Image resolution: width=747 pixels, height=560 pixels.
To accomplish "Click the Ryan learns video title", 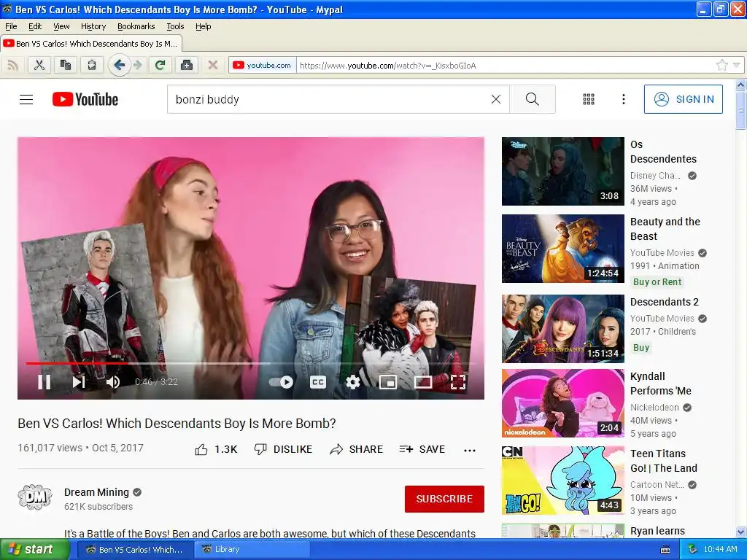I will tap(657, 531).
